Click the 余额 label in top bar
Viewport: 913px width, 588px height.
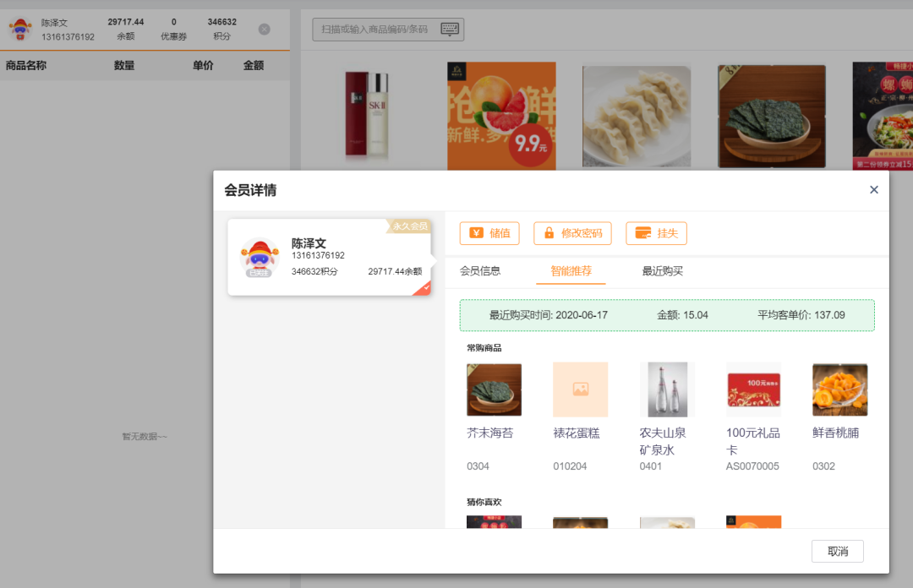126,36
